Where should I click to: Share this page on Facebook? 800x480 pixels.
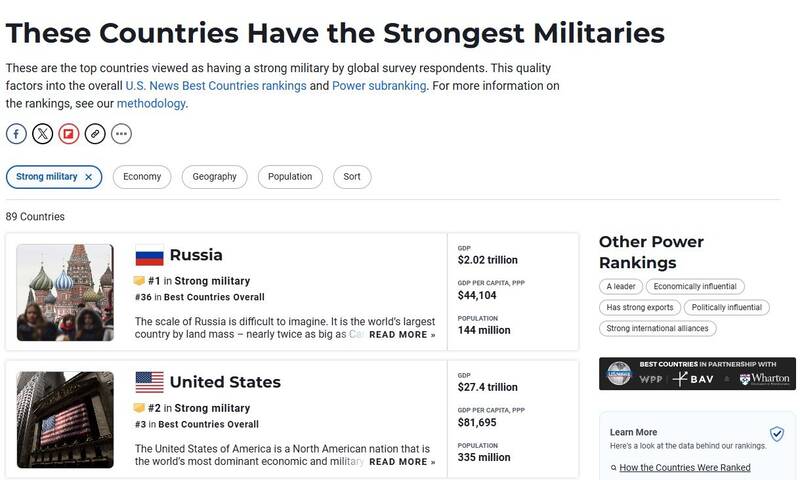point(16,133)
